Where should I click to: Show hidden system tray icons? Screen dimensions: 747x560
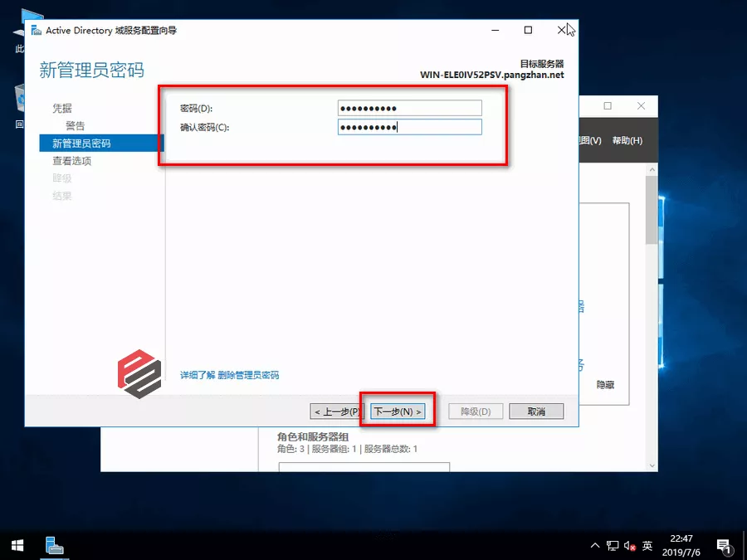[595, 546]
